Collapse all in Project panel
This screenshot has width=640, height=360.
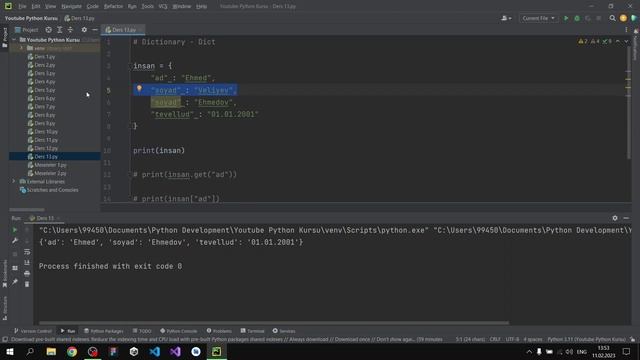tap(70, 30)
